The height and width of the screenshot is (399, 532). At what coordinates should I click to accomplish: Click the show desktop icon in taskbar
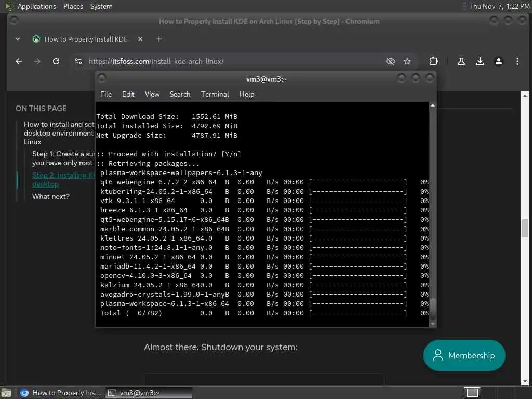pyautogui.click(x=6, y=393)
